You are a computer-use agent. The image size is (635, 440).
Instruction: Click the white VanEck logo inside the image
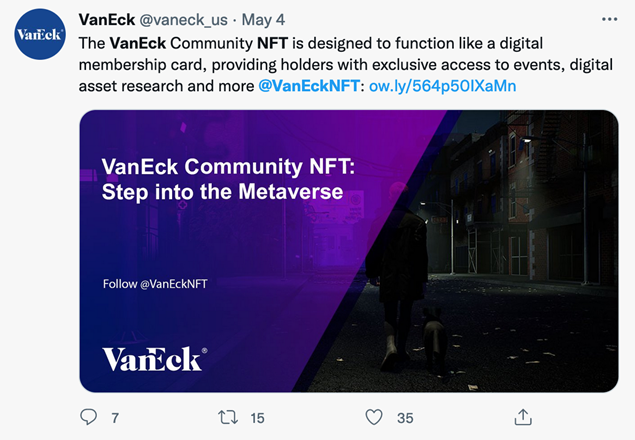click(x=155, y=359)
